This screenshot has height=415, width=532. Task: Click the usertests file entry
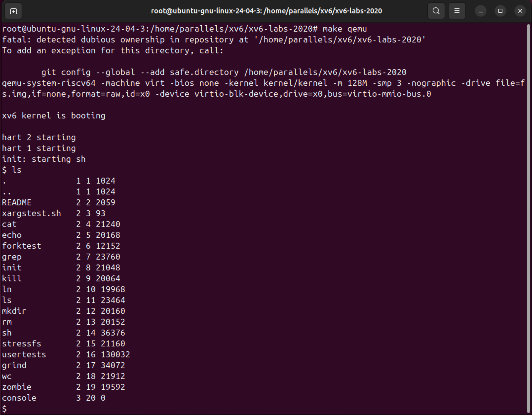pos(24,355)
